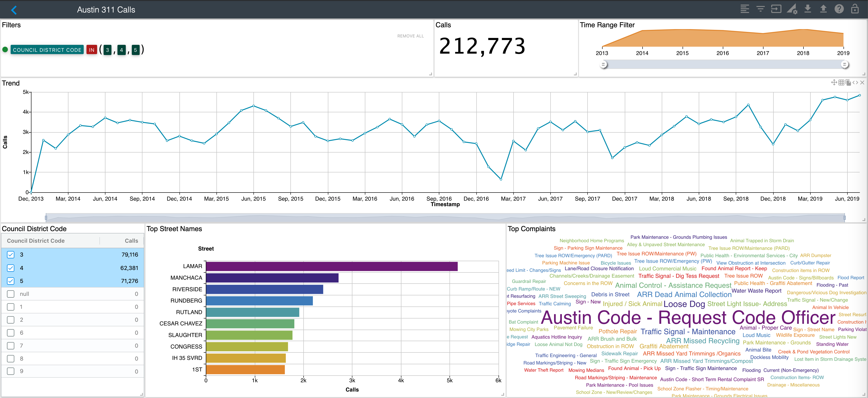Select 'Loose Dog' in word cloud
Viewport: 868px width, 398px height.
coord(684,304)
